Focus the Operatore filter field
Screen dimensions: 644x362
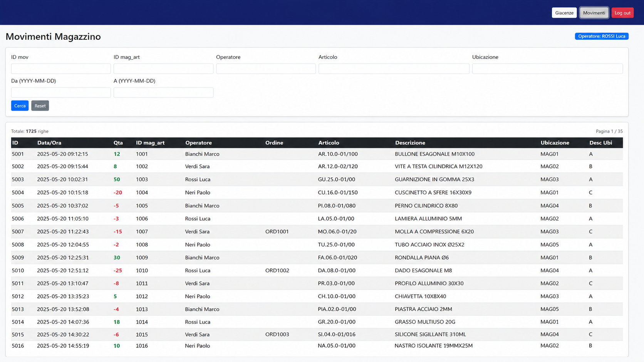click(x=266, y=69)
